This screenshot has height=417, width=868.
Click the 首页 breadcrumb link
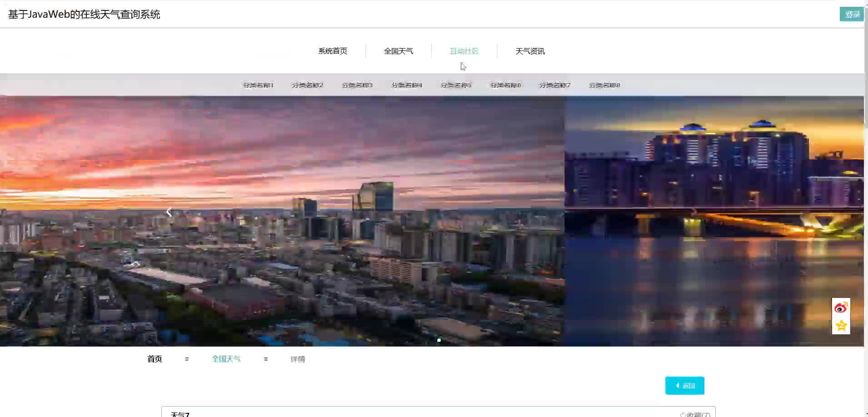pos(155,359)
